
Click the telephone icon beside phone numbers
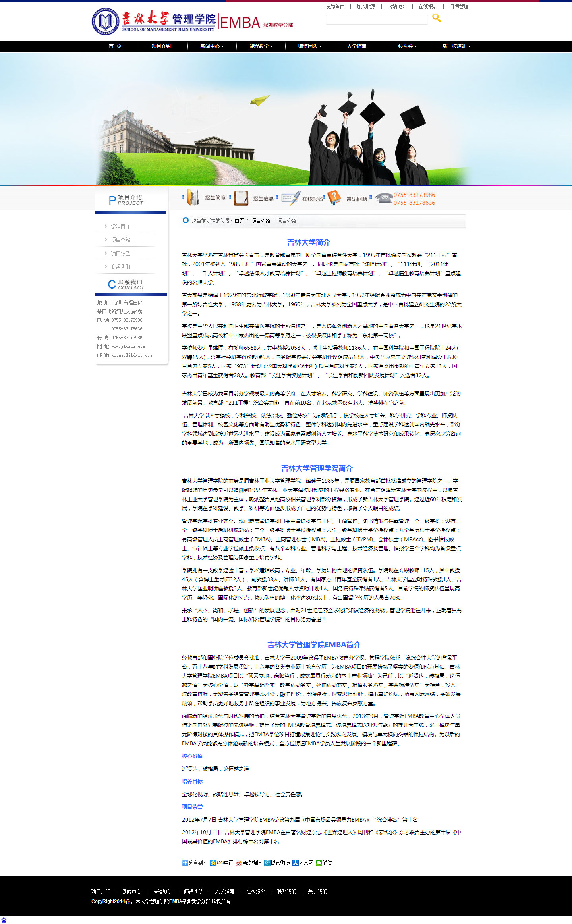click(384, 198)
